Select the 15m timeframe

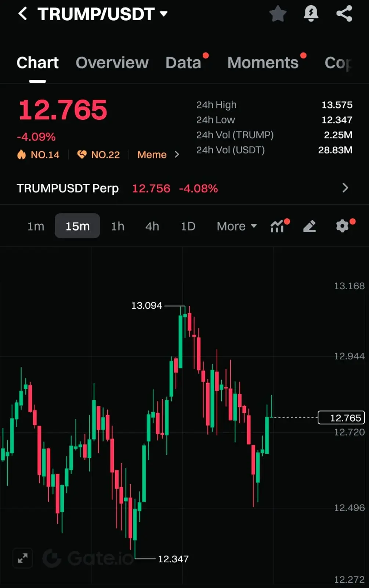click(x=77, y=226)
